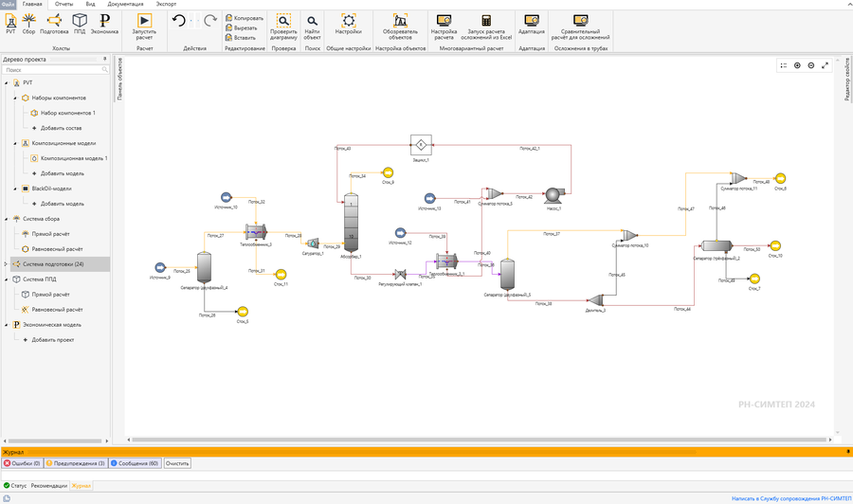Undo the last action
This screenshot has width=853, height=504.
point(178,21)
